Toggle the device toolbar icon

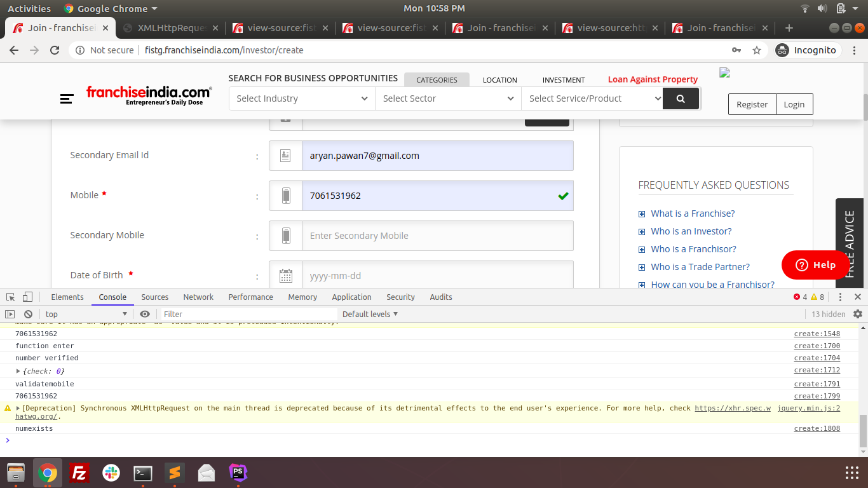(27, 297)
